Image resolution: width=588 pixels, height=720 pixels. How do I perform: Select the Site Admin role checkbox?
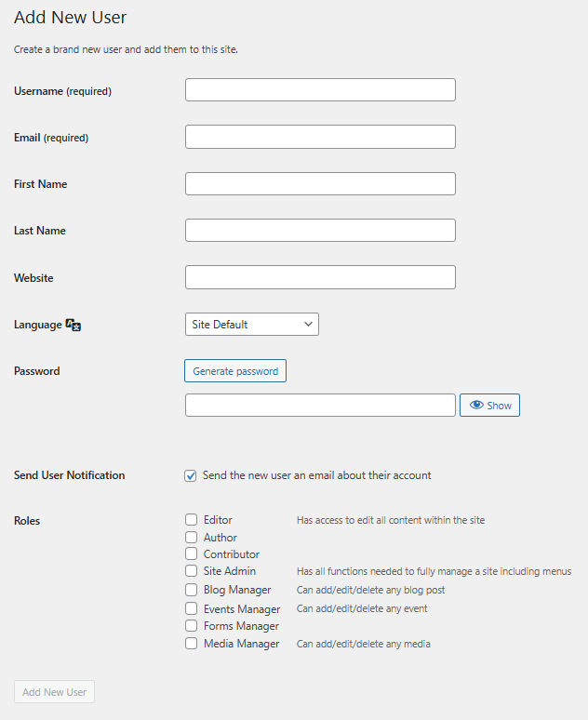[191, 571]
